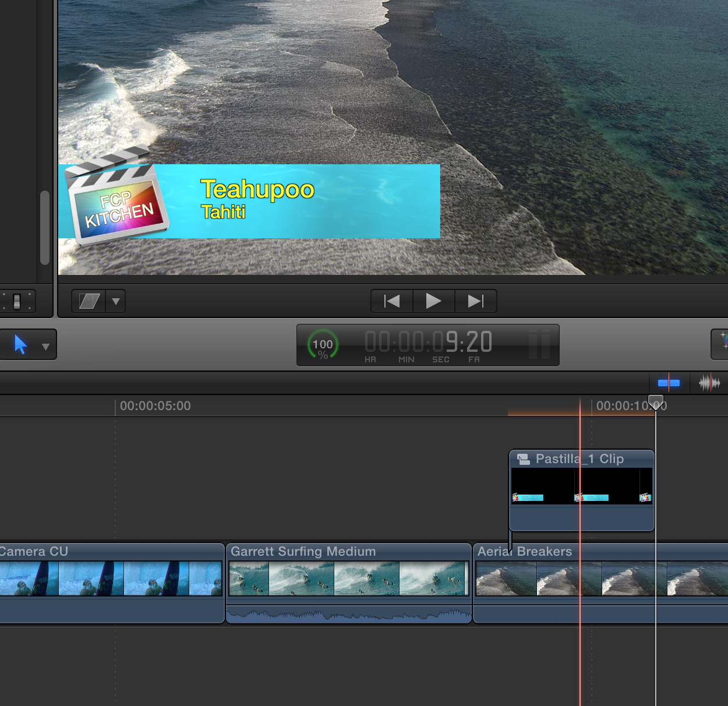Screen dimensions: 728x706
Task: Open the dropdown beside the parallelogram icon
Action: 115,302
